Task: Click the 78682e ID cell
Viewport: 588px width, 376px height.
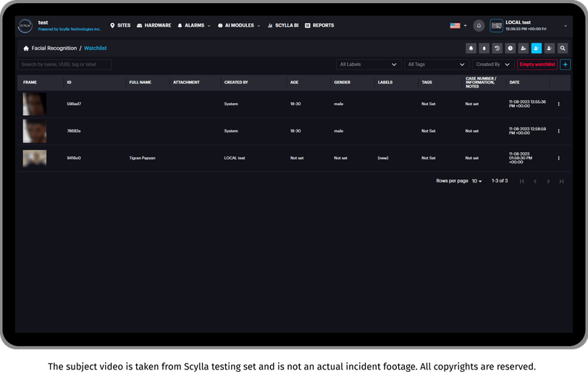Action: pos(74,131)
